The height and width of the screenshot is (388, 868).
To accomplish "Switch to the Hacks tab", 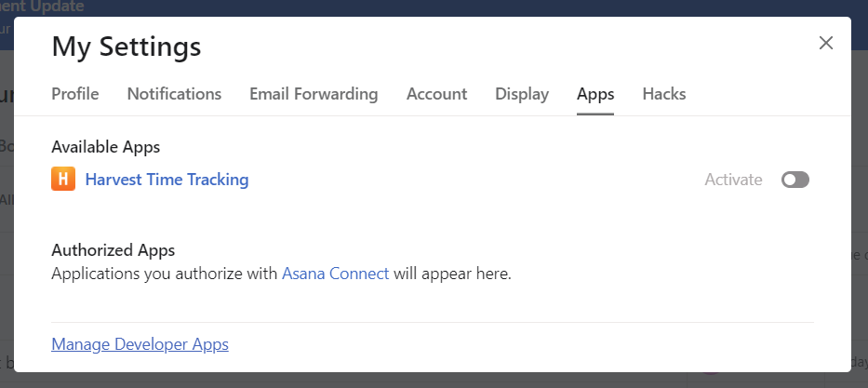I will click(x=664, y=94).
